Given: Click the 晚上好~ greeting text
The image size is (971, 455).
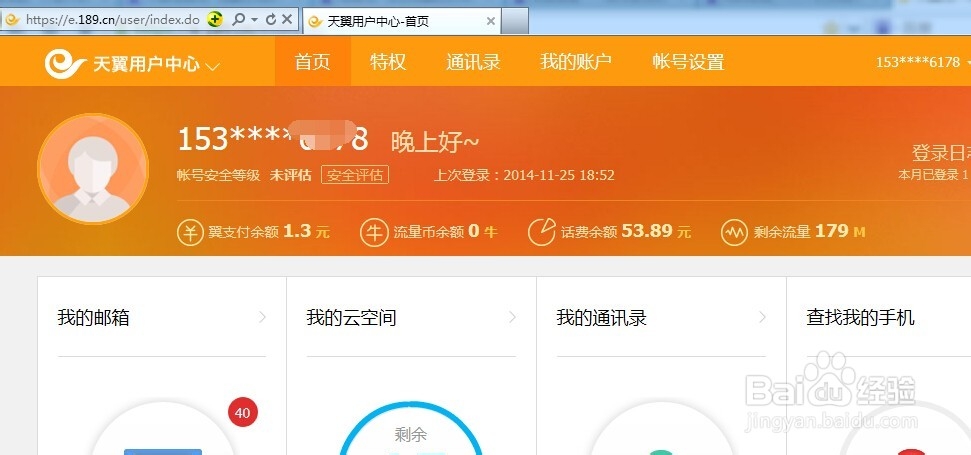Looking at the screenshot, I should [435, 142].
